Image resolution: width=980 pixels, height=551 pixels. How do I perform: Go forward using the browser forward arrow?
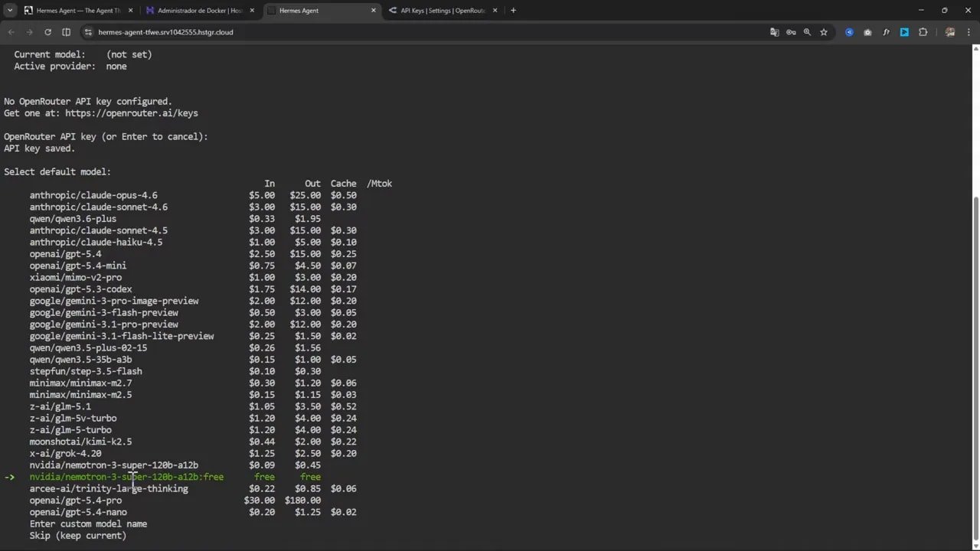[x=29, y=32]
